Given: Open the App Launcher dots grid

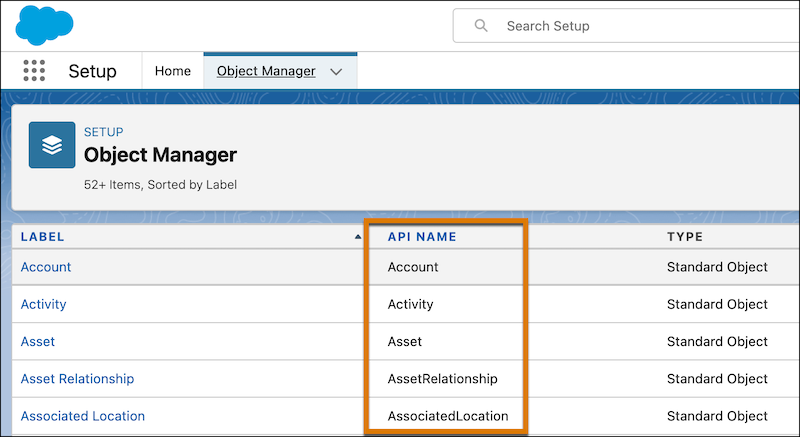Looking at the screenshot, I should 34,70.
